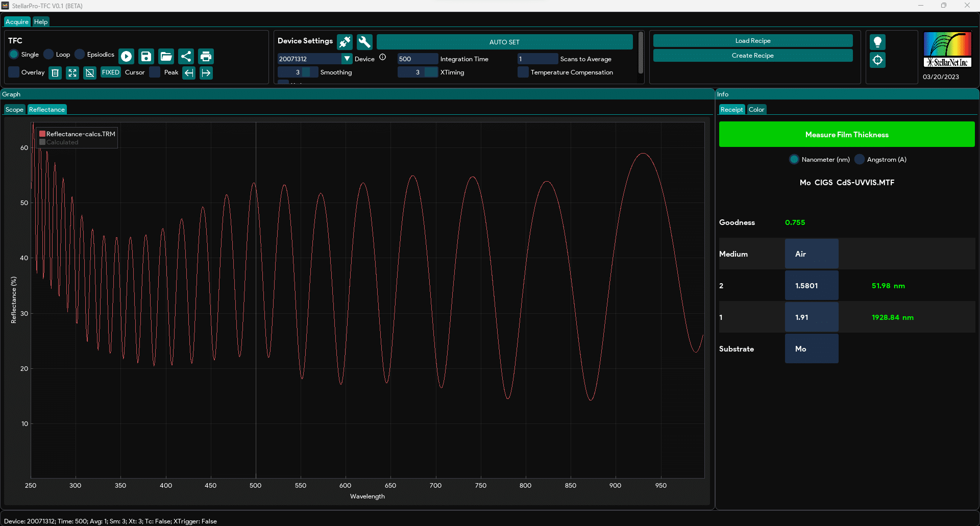
Task: Switch to the Receipt tab
Action: [x=731, y=109]
